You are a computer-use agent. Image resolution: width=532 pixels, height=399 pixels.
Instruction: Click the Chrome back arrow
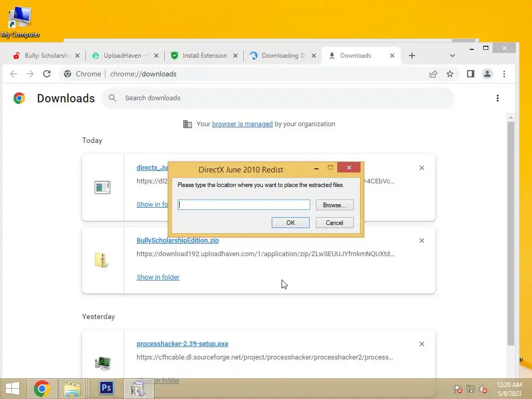(14, 74)
